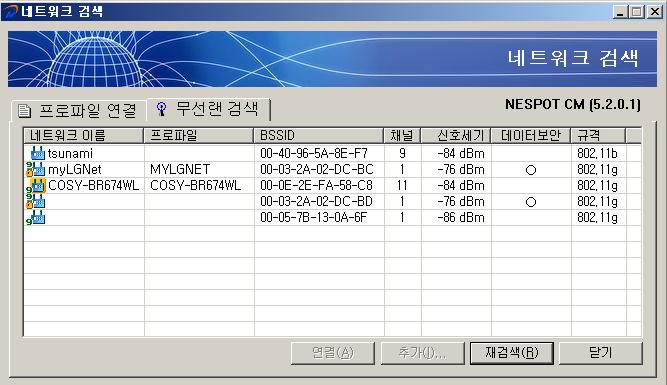Click BSSID 00-03-2A-02-DC-BC
This screenshot has height=385, width=667.
pos(316,169)
